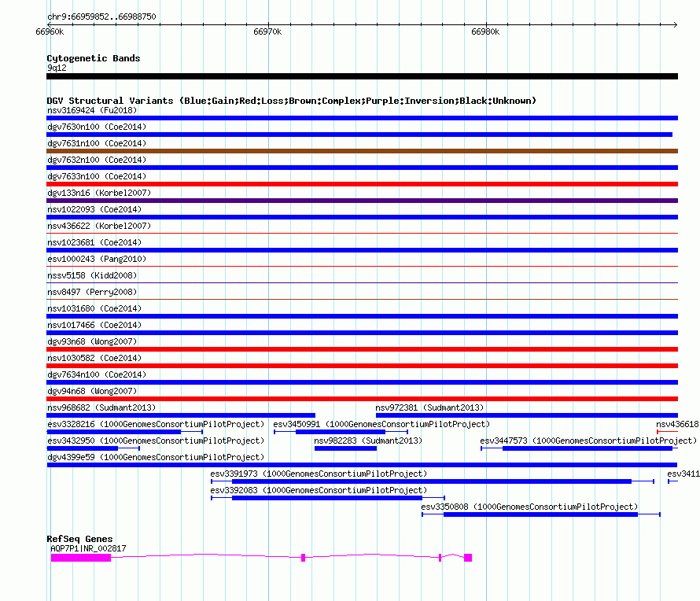700x601 pixels.
Task: Click dgv7634n100 (Coe2014) variant label
Action: click(97, 374)
